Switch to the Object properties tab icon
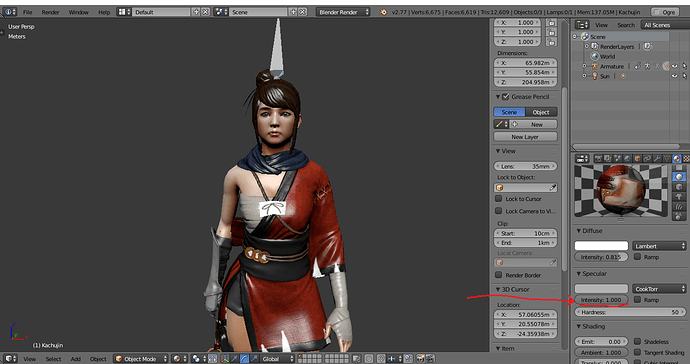Viewport: 690px width, 364px height. click(638, 159)
